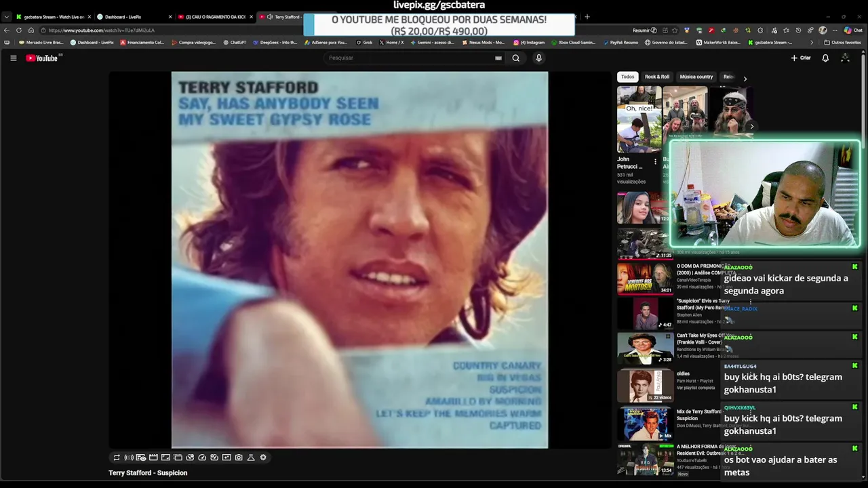The image size is (868, 488).
Task: Close the Dashboard - LivePix tab
Action: tap(170, 17)
